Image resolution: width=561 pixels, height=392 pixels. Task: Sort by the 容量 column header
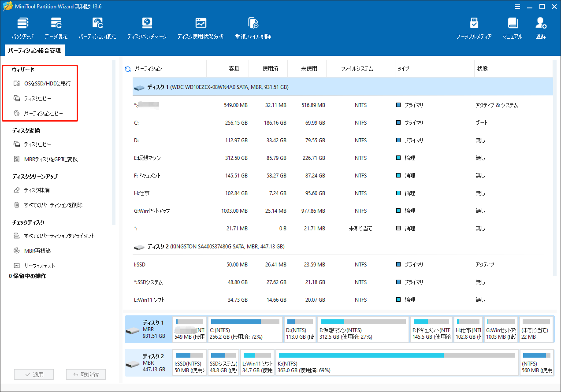click(234, 69)
